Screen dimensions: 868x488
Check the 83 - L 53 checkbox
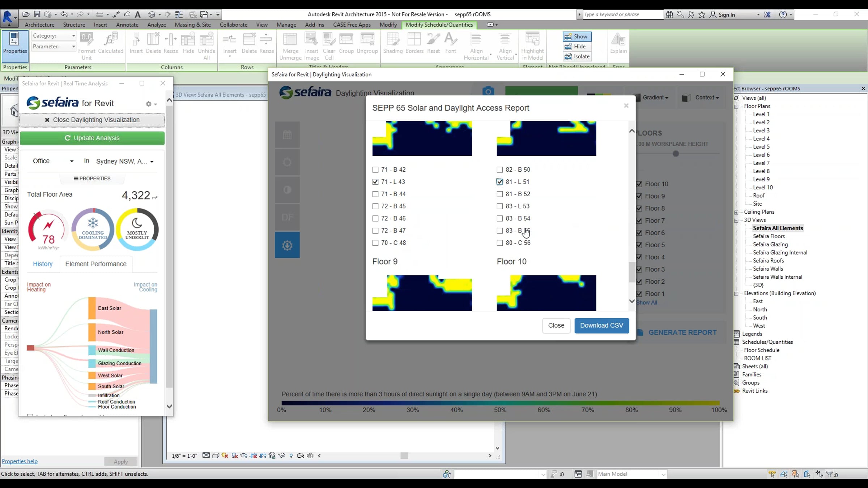[500, 206]
